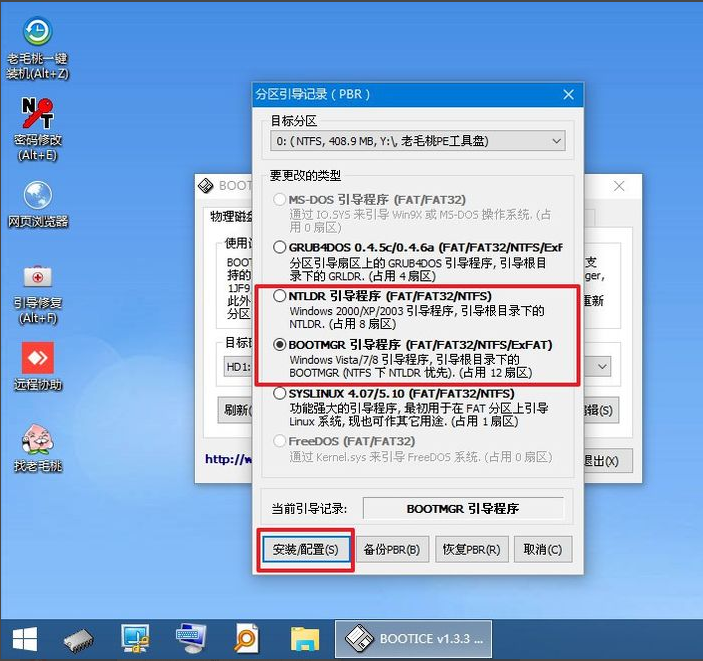Image resolution: width=703 pixels, height=661 pixels.
Task: Click the 取消(C) cancel button
Action: coord(543,549)
